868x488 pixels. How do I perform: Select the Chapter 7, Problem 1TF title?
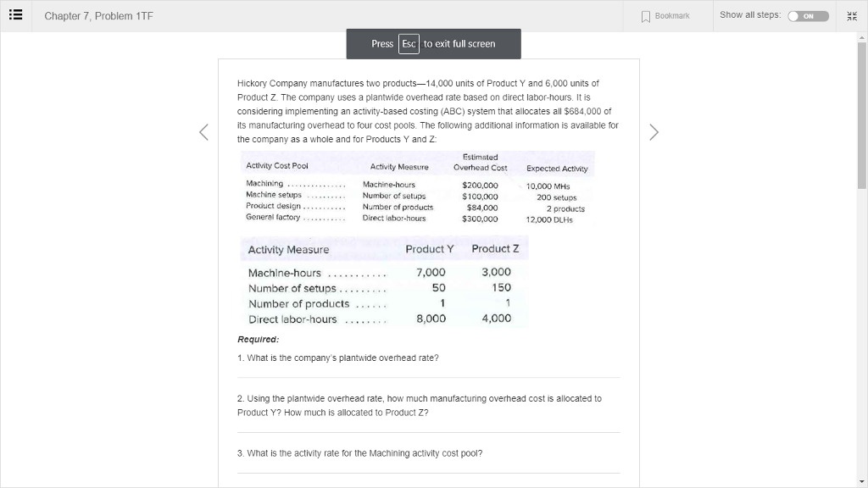98,14
